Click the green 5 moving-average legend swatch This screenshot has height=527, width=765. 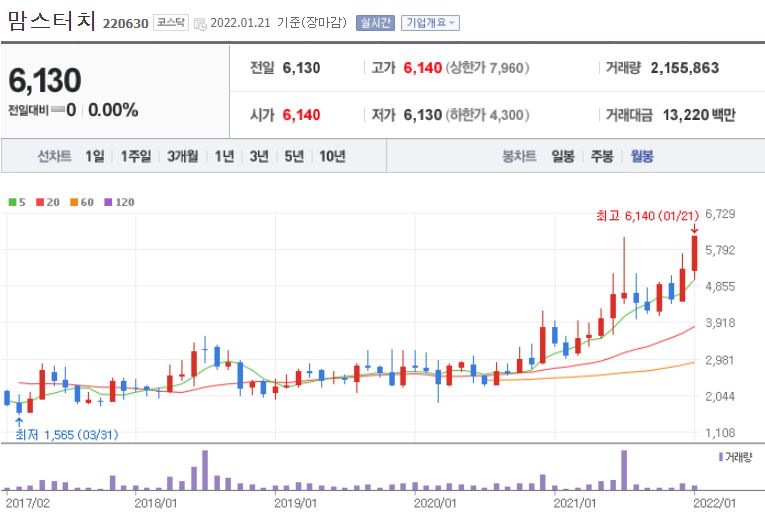coord(13,202)
